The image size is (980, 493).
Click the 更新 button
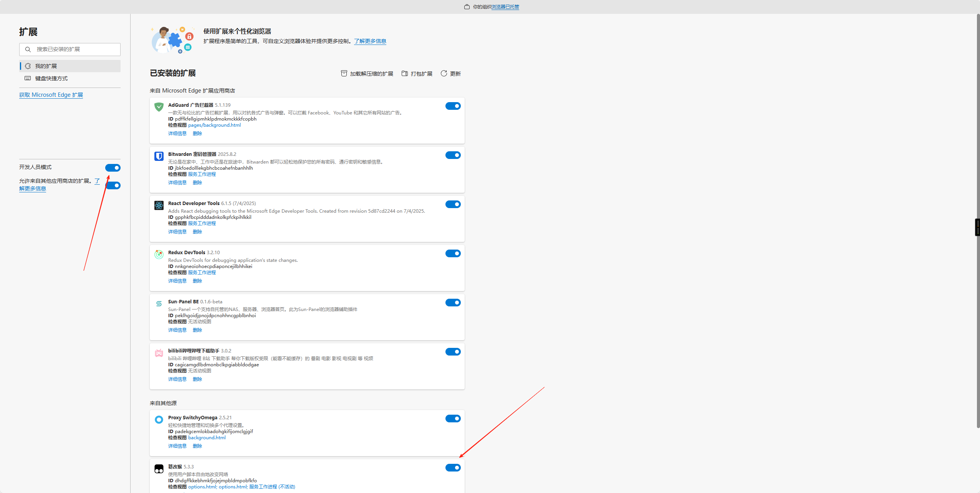451,74
